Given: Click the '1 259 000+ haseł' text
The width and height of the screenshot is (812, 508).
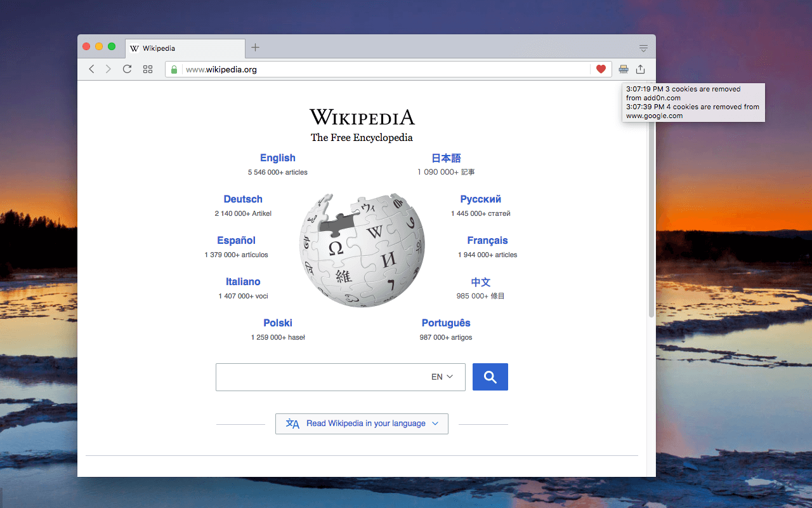Looking at the screenshot, I should tap(278, 337).
